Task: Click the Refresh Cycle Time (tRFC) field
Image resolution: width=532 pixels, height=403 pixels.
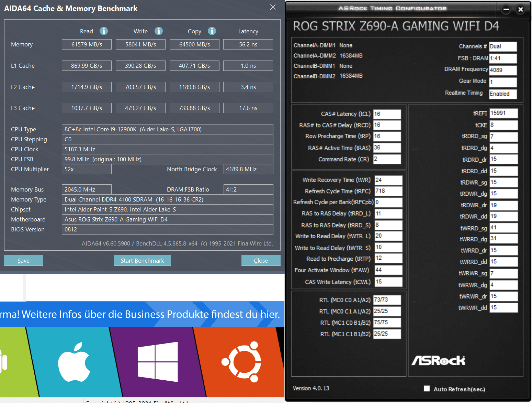Action: [x=388, y=191]
